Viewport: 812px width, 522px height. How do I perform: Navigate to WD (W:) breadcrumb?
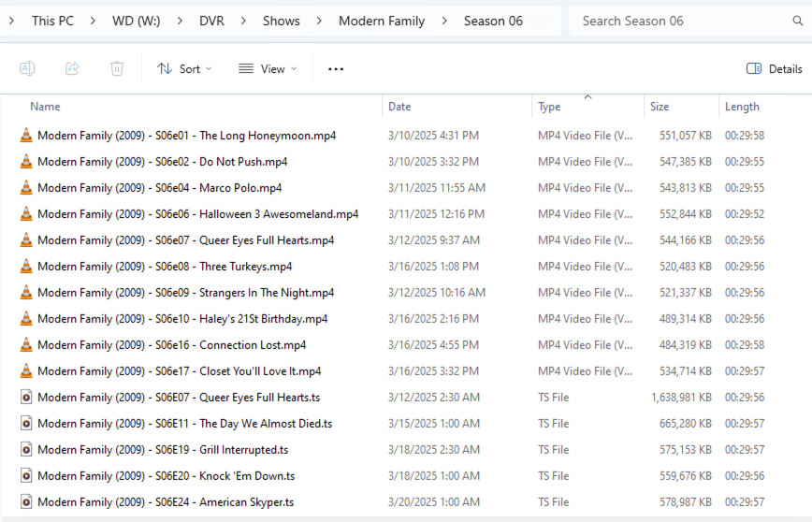coord(137,21)
